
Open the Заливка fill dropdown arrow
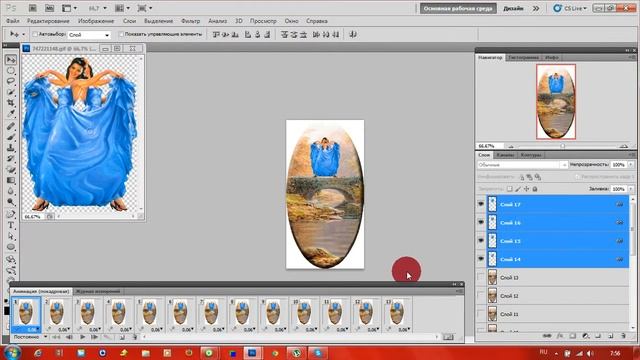pos(631,189)
